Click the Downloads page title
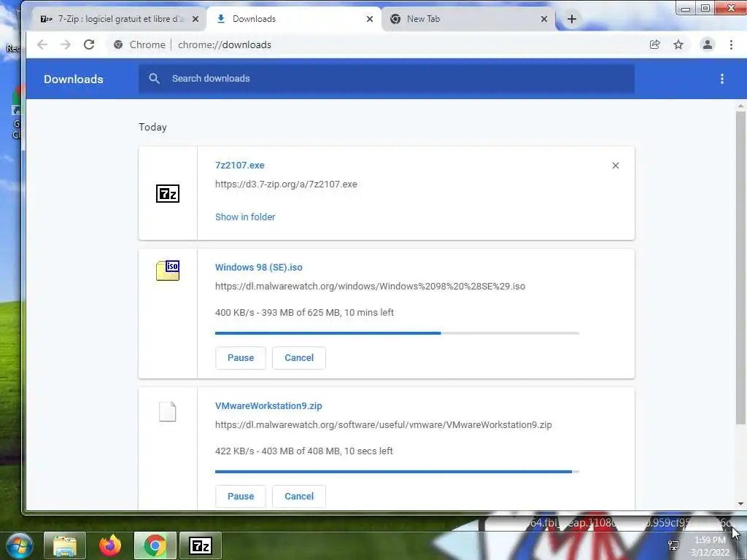The width and height of the screenshot is (747, 560). point(74,79)
